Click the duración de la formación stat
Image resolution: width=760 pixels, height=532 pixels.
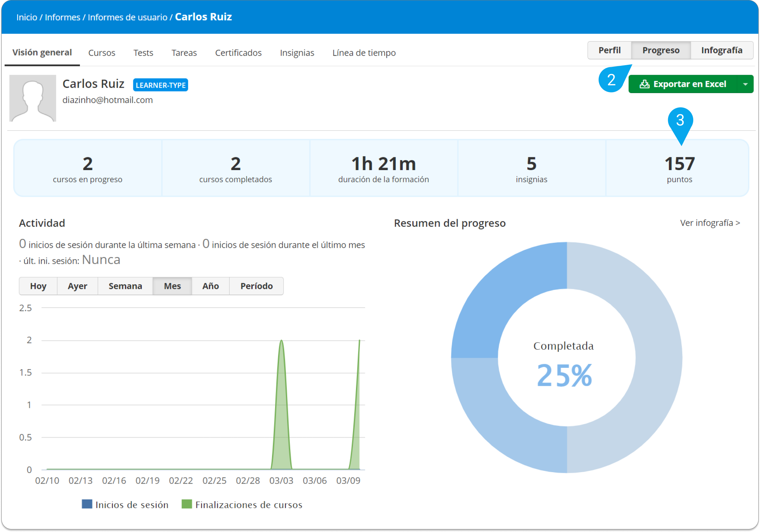[384, 168]
